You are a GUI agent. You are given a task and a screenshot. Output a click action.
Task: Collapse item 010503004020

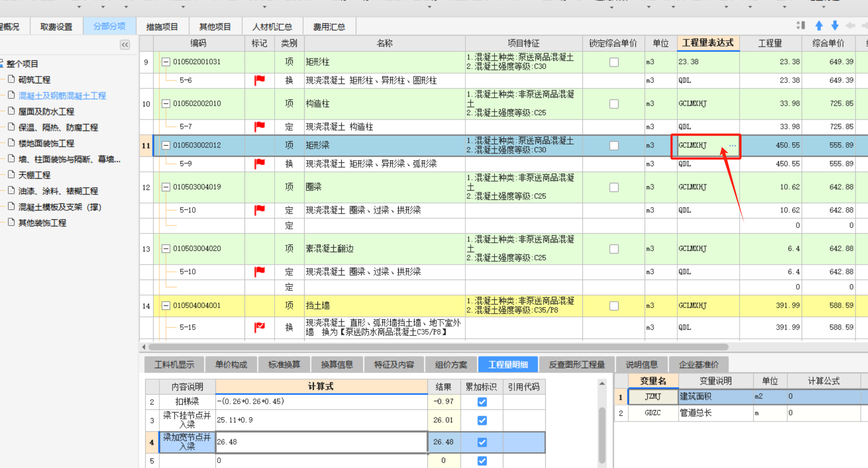point(166,249)
